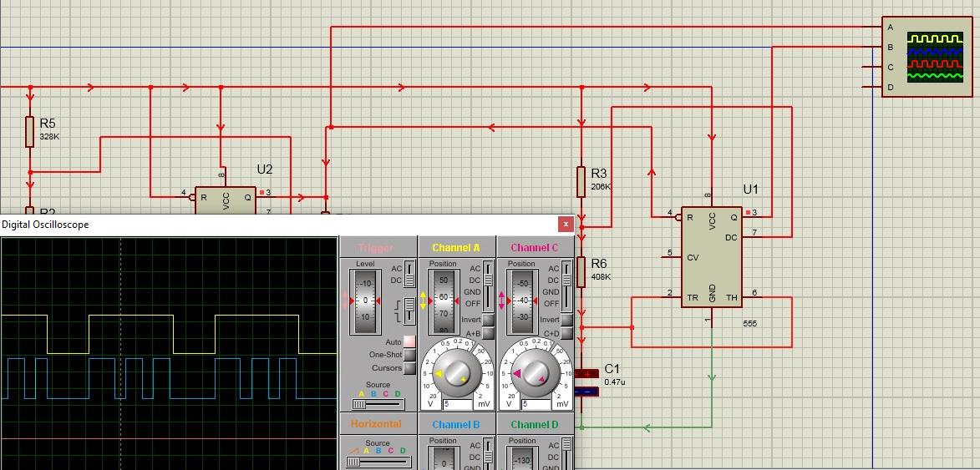Click Channel B coupling slider
This screenshot has width=980, height=470.
[488, 454]
